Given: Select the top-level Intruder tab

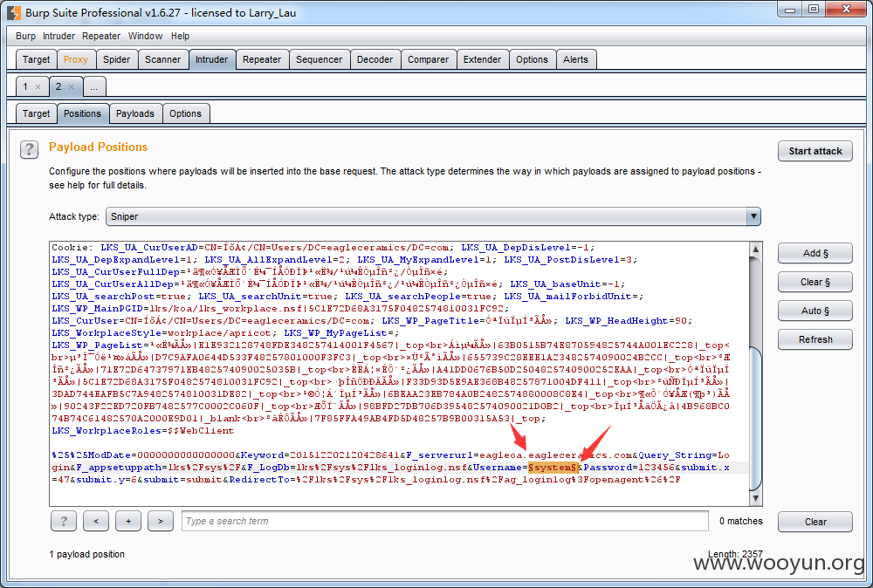Looking at the screenshot, I should (x=211, y=59).
